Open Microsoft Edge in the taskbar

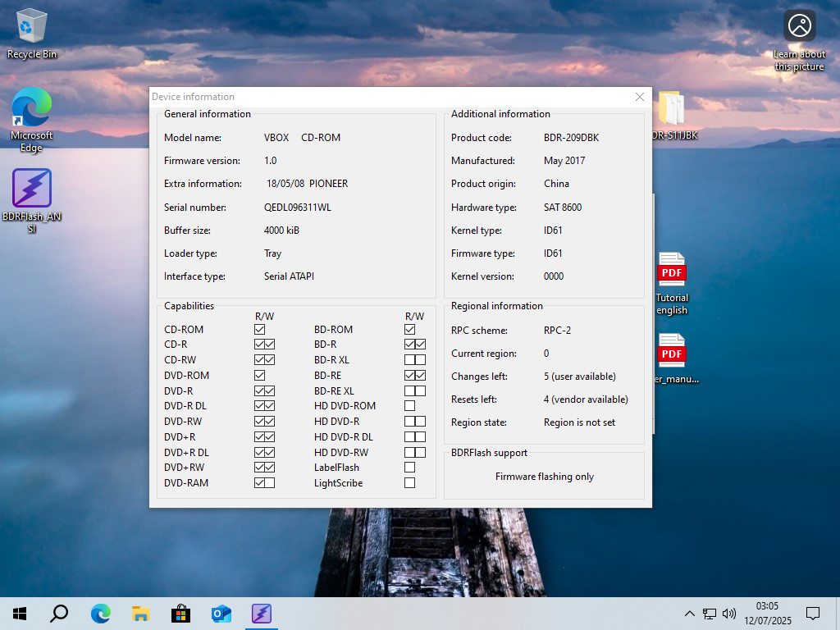(100, 614)
